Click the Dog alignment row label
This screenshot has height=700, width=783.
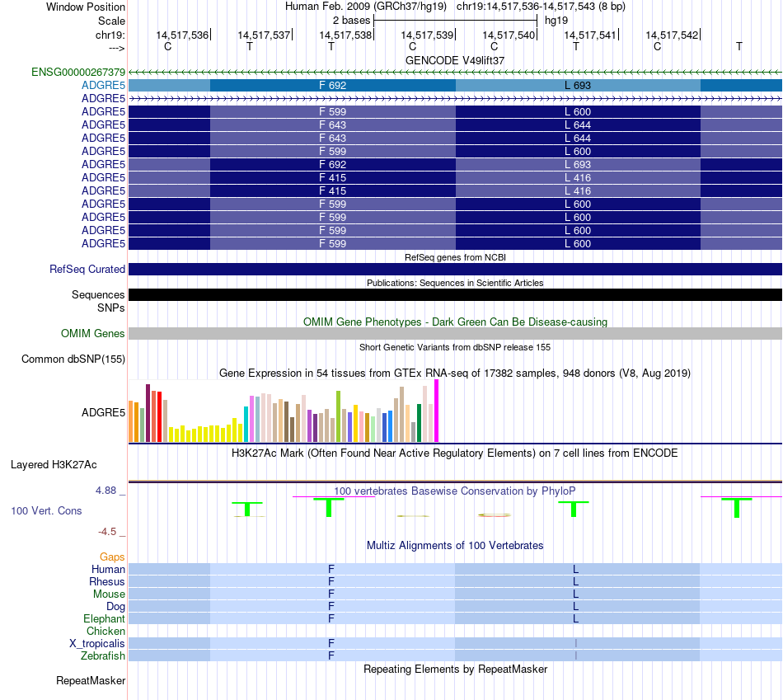click(115, 606)
